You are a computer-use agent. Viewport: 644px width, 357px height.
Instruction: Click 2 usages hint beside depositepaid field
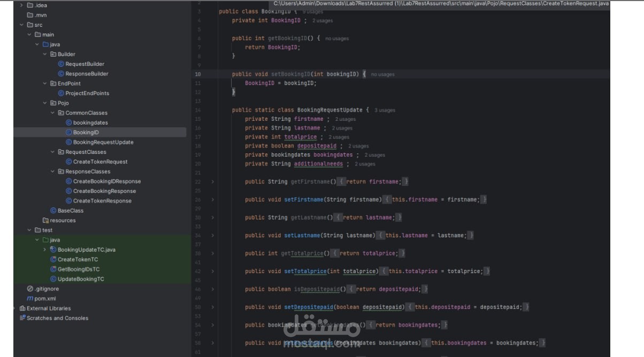(x=358, y=146)
